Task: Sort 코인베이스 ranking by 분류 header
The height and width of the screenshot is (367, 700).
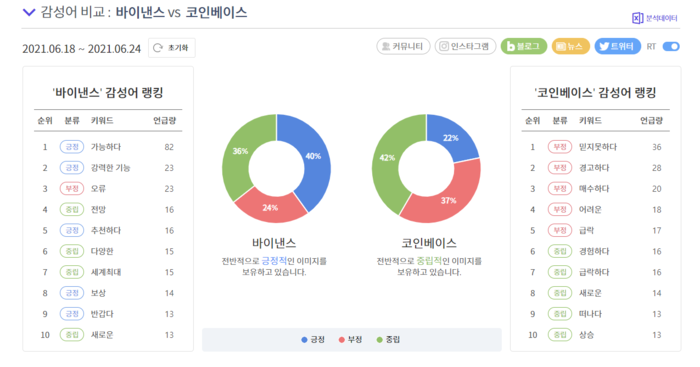Action: (x=560, y=121)
